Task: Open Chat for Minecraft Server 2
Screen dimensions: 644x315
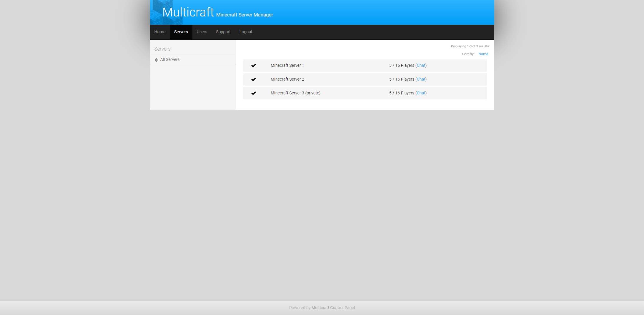Action: pyautogui.click(x=421, y=79)
